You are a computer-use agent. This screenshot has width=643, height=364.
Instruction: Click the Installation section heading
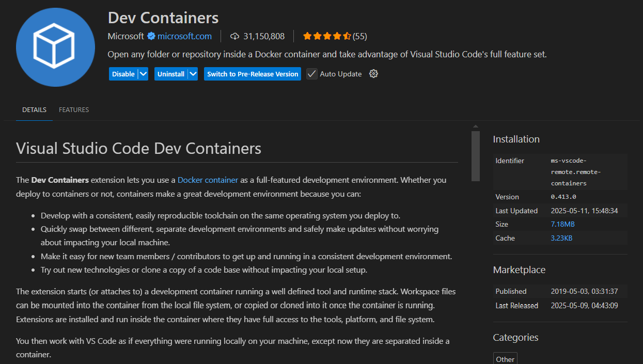click(516, 139)
